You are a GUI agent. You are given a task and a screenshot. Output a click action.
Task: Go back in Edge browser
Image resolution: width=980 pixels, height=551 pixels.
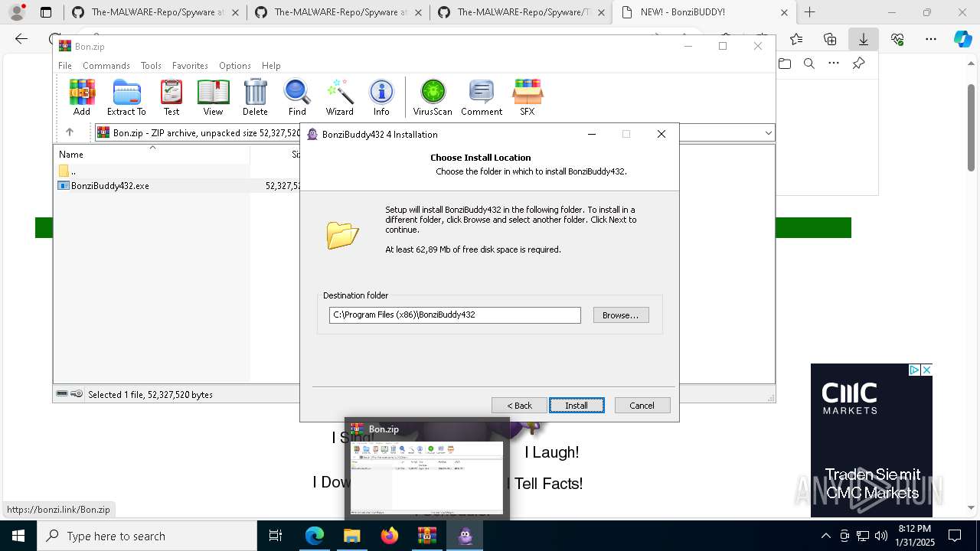pos(21,39)
